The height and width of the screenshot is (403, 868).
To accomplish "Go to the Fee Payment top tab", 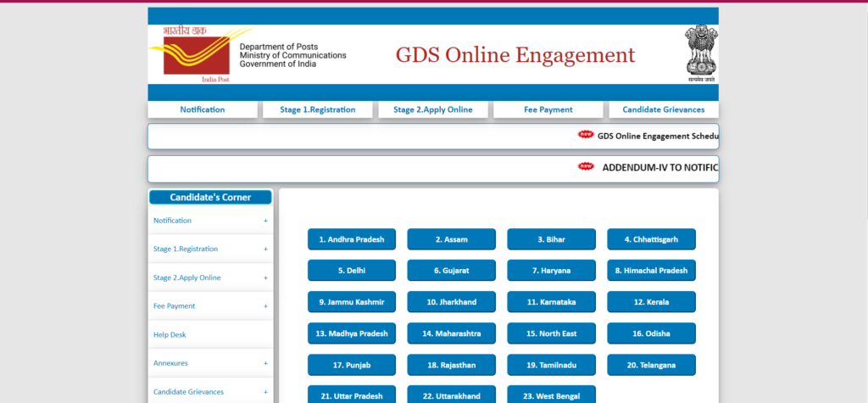I will (548, 109).
